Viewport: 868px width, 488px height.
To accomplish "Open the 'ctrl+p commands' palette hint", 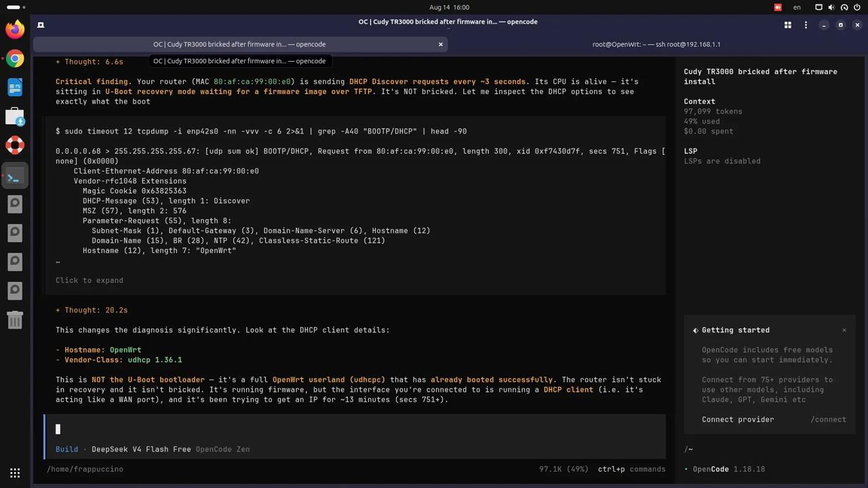I will (x=631, y=469).
